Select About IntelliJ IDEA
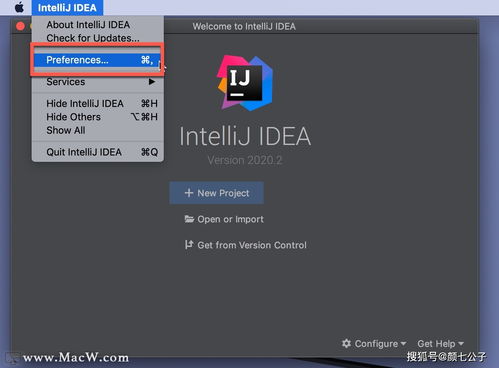 pyautogui.click(x=97, y=25)
